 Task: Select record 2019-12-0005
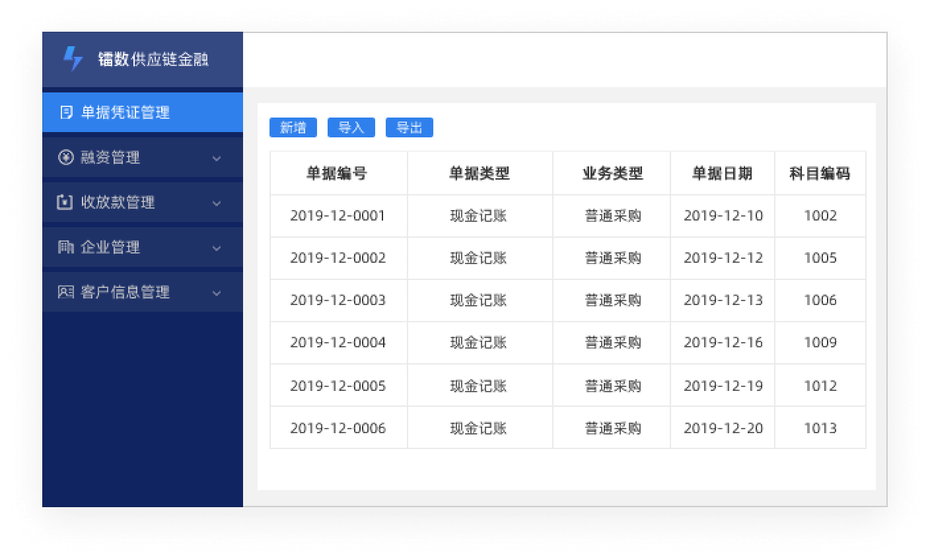(338, 386)
